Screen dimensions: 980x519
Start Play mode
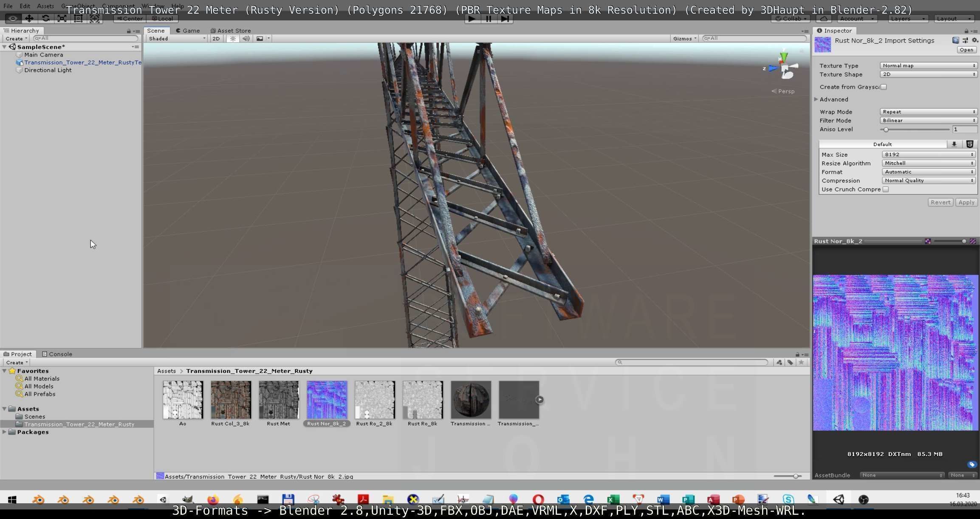472,19
